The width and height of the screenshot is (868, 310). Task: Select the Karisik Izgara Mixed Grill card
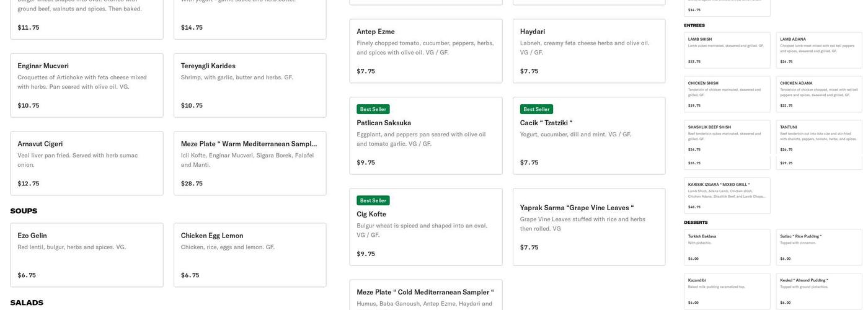[727, 195]
